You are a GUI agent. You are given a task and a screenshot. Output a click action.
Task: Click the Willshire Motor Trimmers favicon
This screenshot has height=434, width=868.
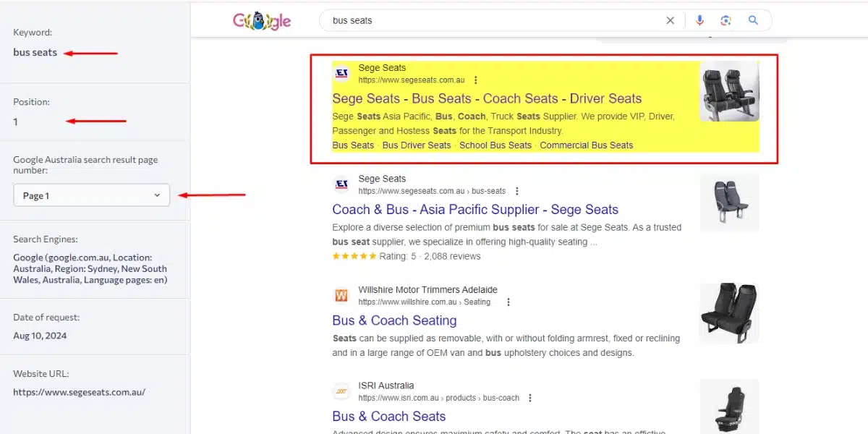pos(341,295)
